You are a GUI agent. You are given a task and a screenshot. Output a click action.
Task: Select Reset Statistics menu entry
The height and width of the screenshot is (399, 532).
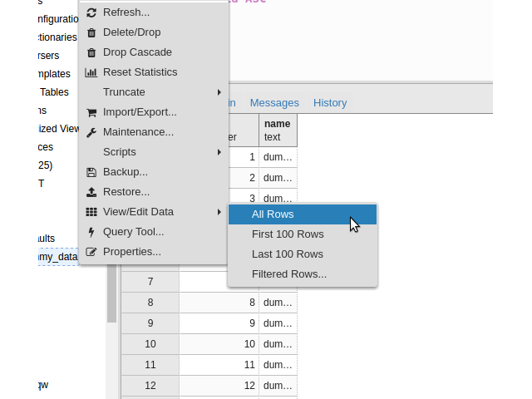(x=153, y=72)
